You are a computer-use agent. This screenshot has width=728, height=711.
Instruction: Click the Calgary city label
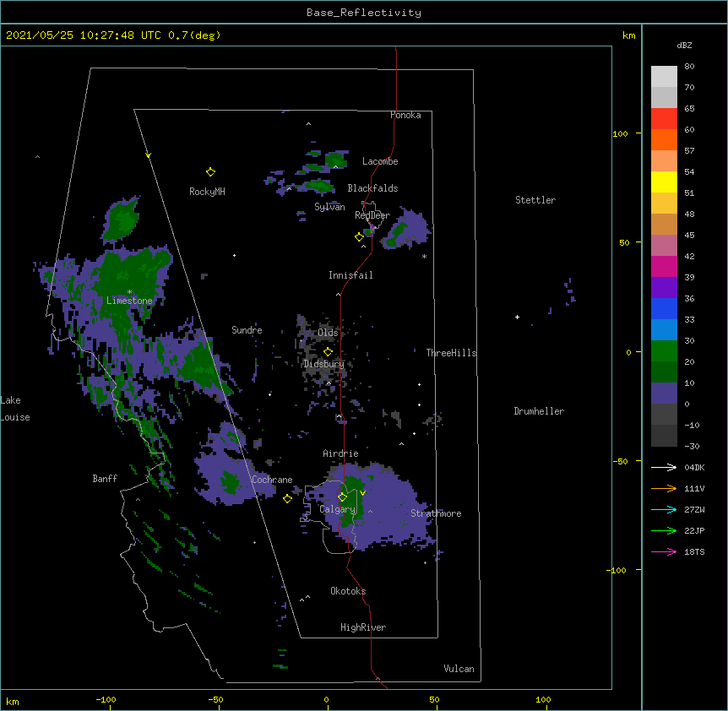(338, 509)
